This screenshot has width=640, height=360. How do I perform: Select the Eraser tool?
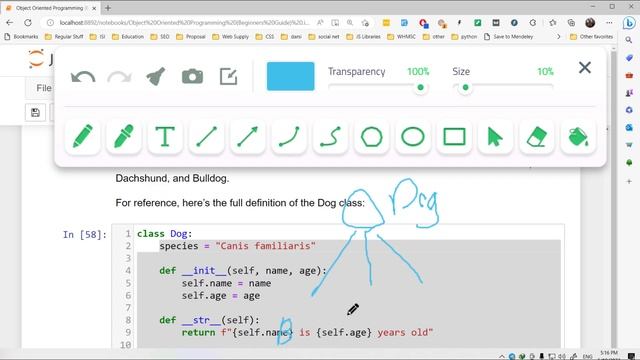point(537,137)
